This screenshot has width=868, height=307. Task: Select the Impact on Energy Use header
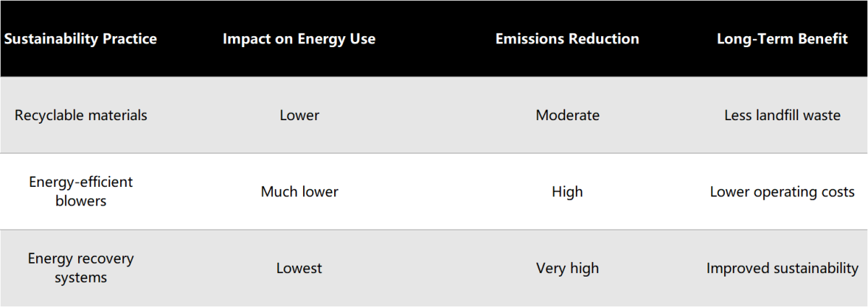pyautogui.click(x=299, y=39)
